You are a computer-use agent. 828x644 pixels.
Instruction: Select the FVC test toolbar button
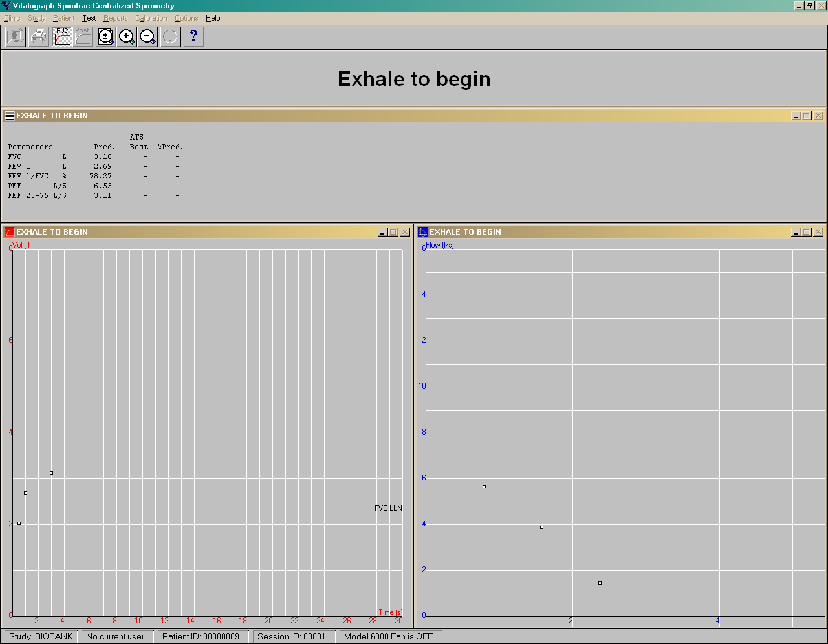[x=63, y=37]
